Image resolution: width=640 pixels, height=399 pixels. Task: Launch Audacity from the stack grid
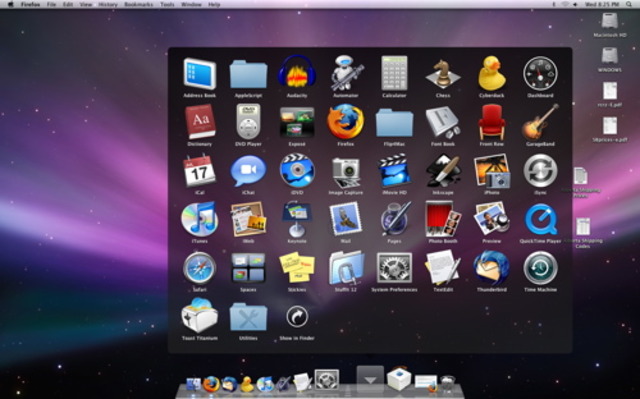point(297,72)
